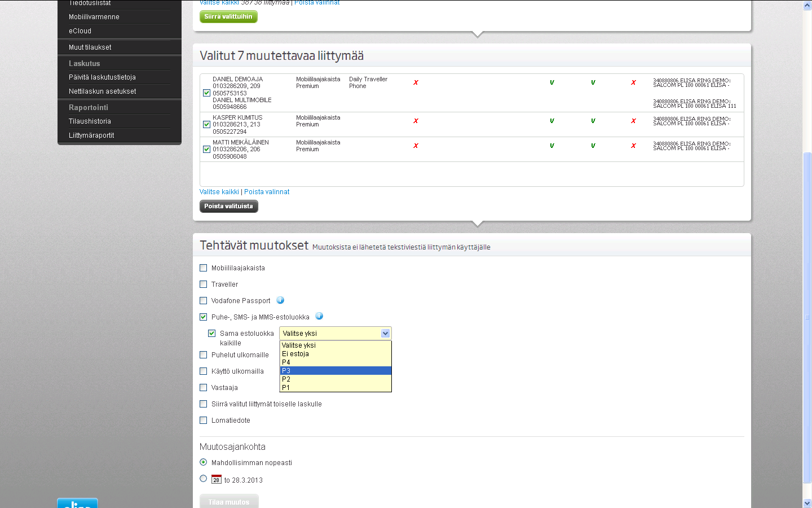812x508 pixels.
Task: Uncheck Puhe-, SMS- ja MMS-estoluokka
Action: pyautogui.click(x=203, y=317)
